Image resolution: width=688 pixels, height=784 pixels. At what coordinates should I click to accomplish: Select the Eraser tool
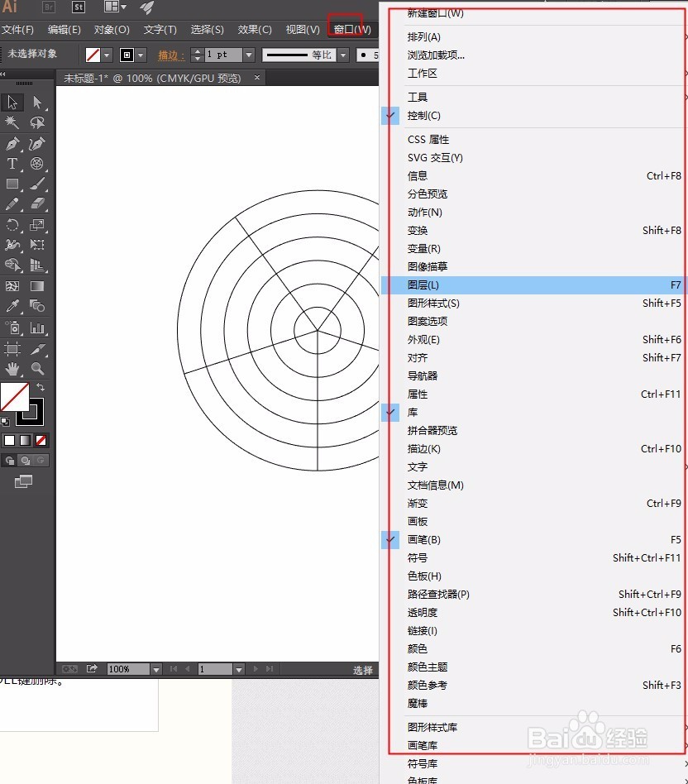pyautogui.click(x=37, y=203)
